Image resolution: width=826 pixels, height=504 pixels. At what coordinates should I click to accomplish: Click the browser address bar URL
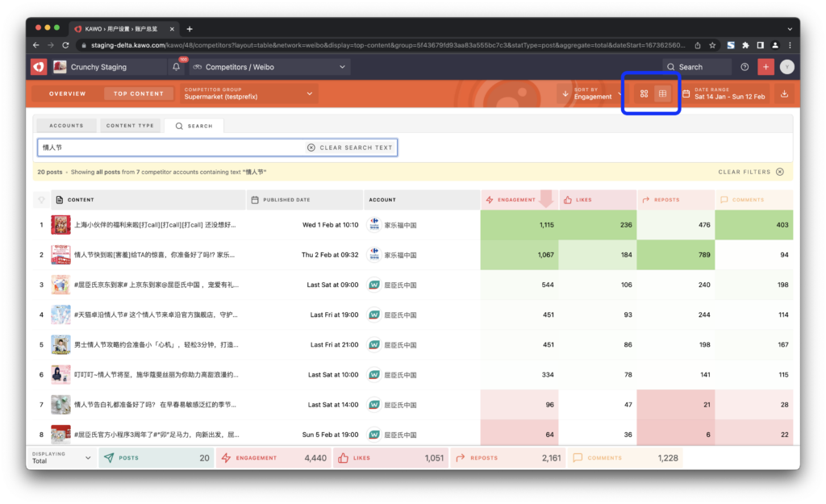coord(388,45)
